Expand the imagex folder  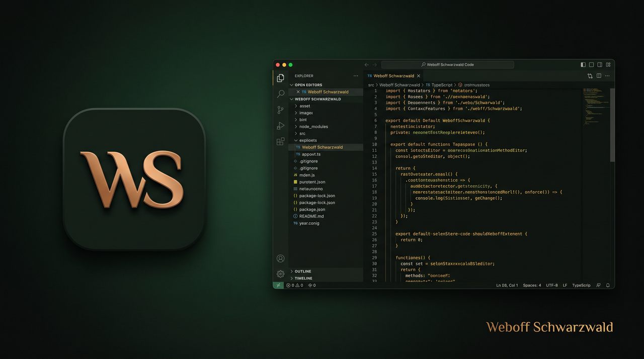[x=296, y=113]
